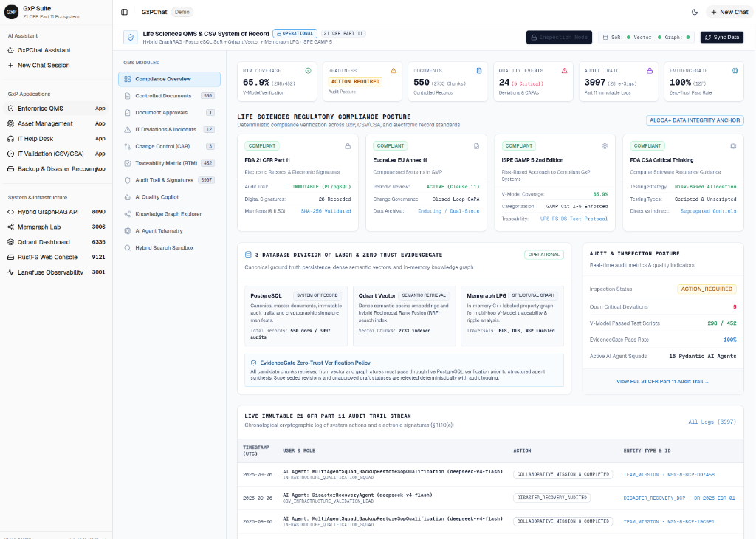The height and width of the screenshot is (539, 756).
Task: Click the Audit Trail card lock icon
Action: pos(650,71)
